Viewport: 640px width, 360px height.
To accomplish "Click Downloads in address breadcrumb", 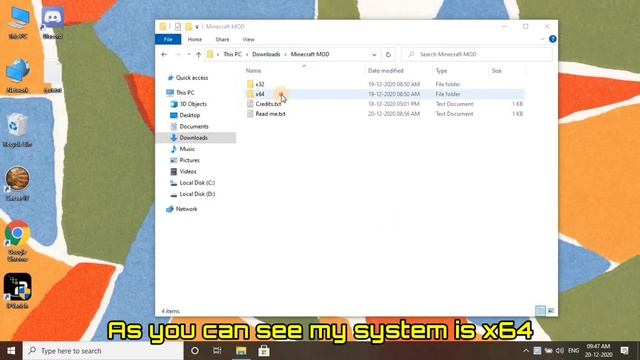I will pyautogui.click(x=266, y=54).
